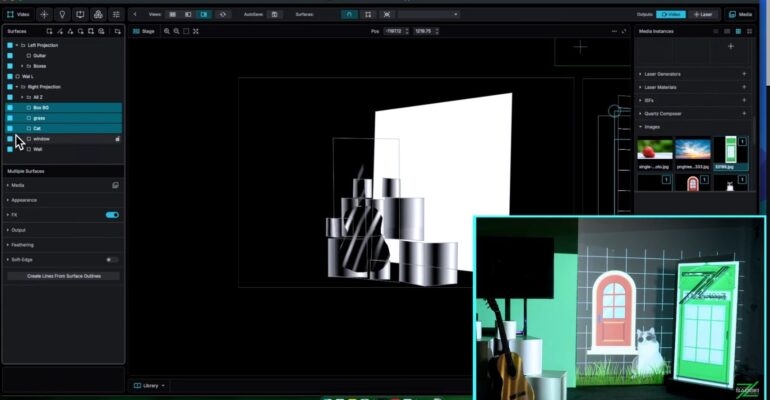Open the Media tab at top right
Image resolution: width=770 pixels, height=400 pixels.
coord(741,14)
